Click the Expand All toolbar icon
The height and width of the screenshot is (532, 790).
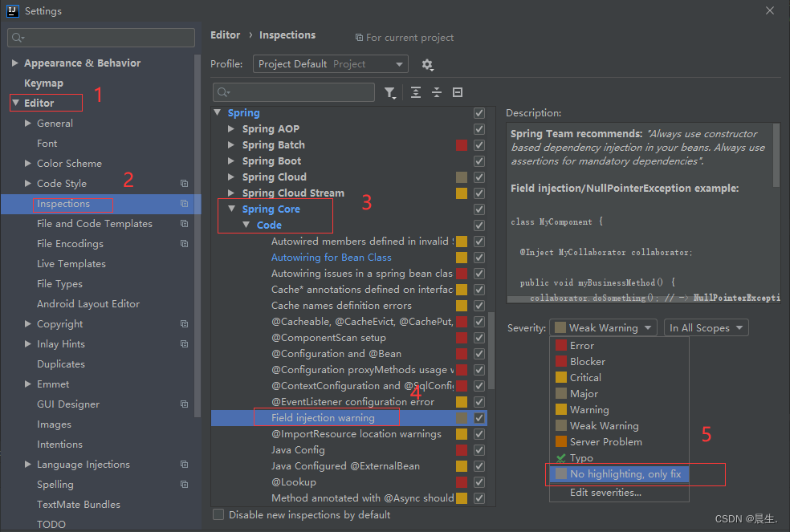416,92
